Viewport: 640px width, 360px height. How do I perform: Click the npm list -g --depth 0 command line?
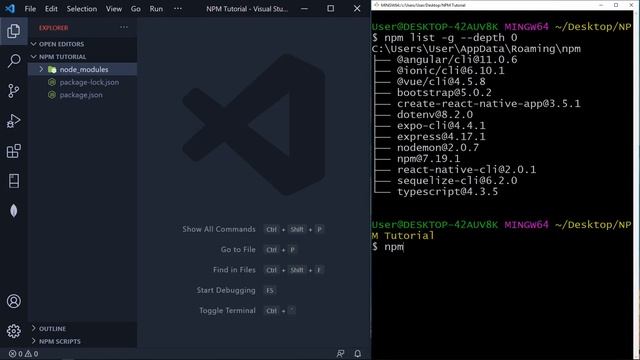444,38
